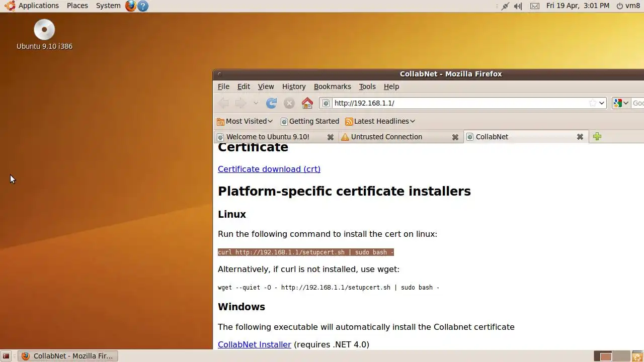
Task: Click the Show Desktop button in bottom panel
Action: [6, 356]
